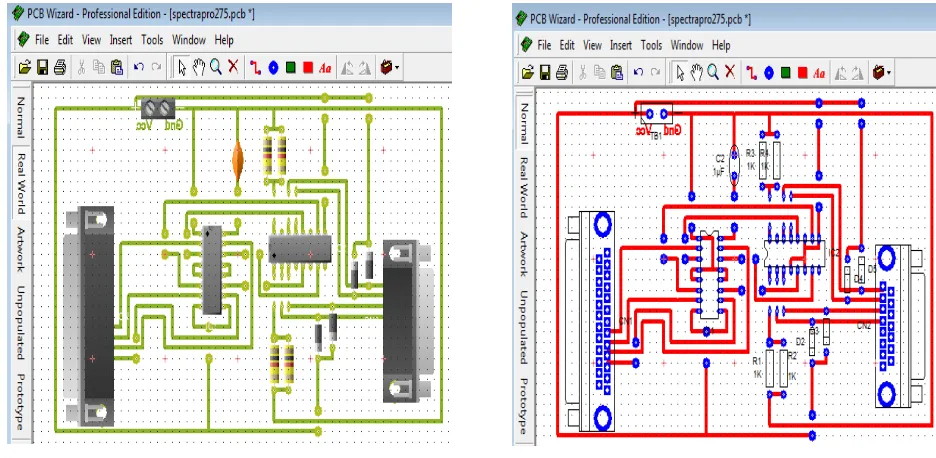Image resolution: width=936 pixels, height=458 pixels.
Task: Zoom magnifier tool in right window
Action: click(x=713, y=73)
